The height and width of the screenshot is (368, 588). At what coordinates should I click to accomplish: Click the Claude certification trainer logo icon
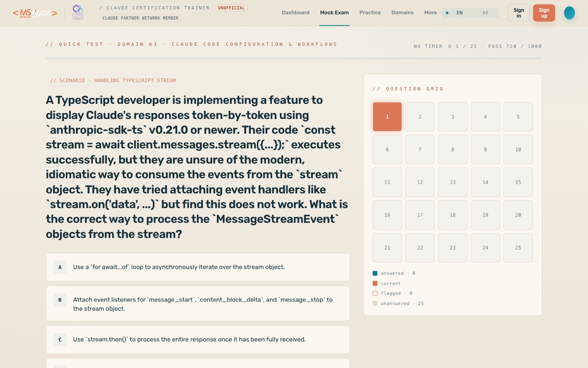78,13
